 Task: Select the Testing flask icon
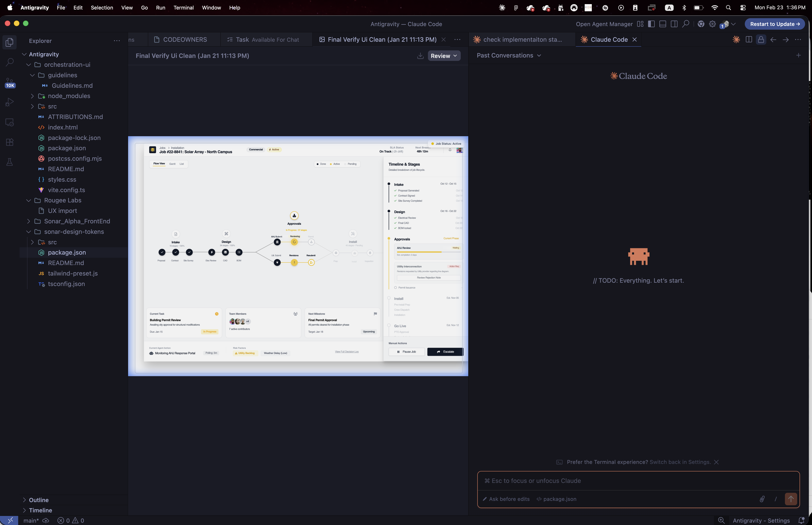9,162
